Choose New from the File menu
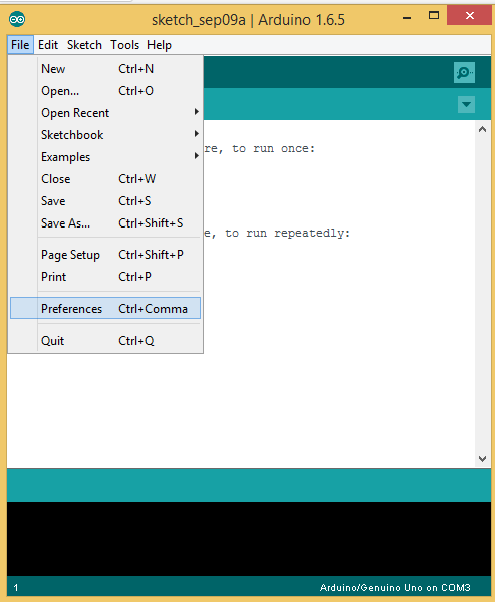Image resolution: width=495 pixels, height=602 pixels. [x=105, y=69]
